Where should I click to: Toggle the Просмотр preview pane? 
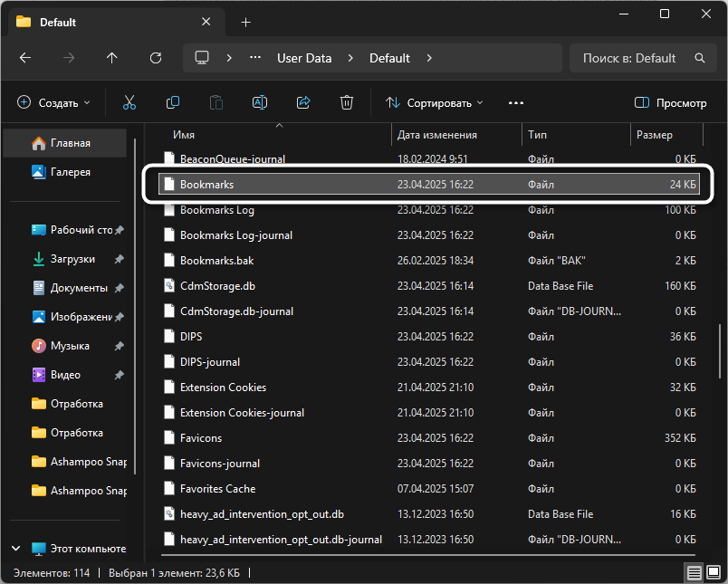pyautogui.click(x=670, y=103)
